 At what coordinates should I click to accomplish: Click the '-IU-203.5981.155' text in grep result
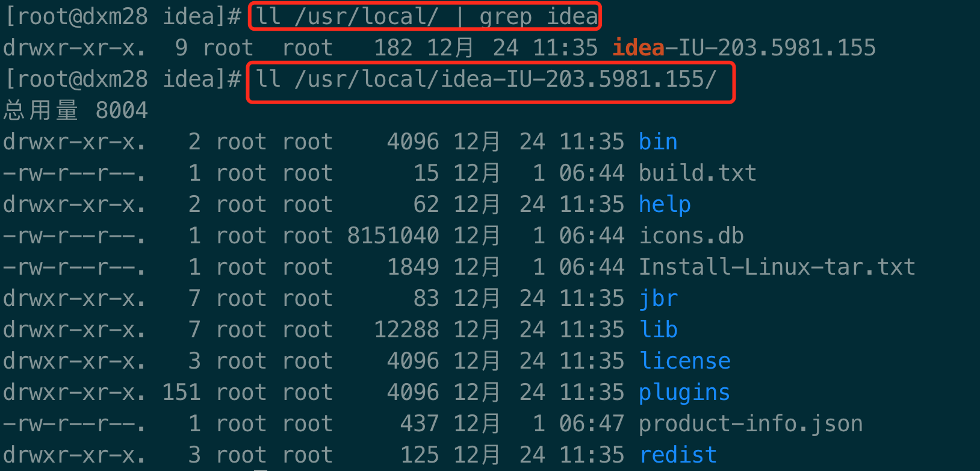point(771,48)
